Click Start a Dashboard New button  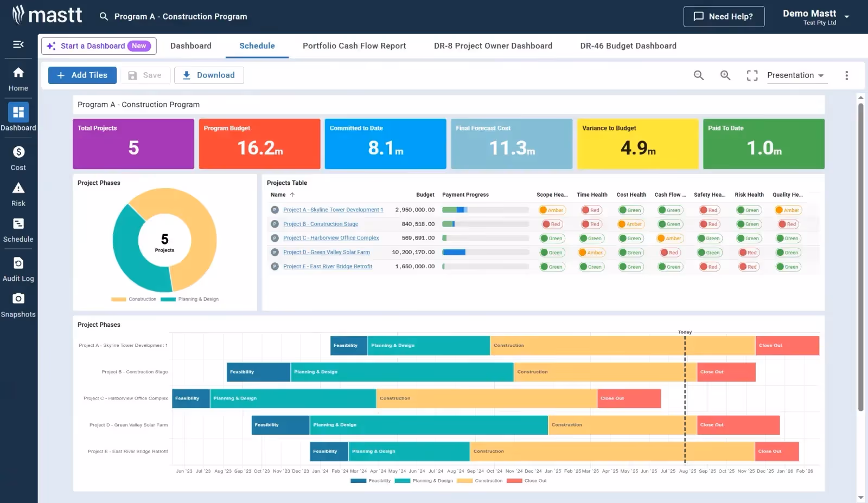(99, 46)
